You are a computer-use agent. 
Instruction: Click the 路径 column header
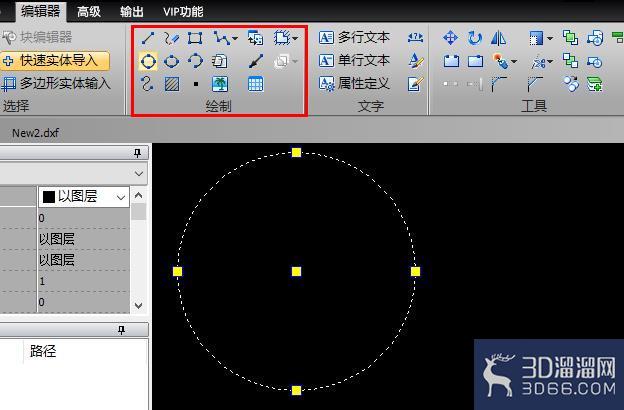click(43, 351)
